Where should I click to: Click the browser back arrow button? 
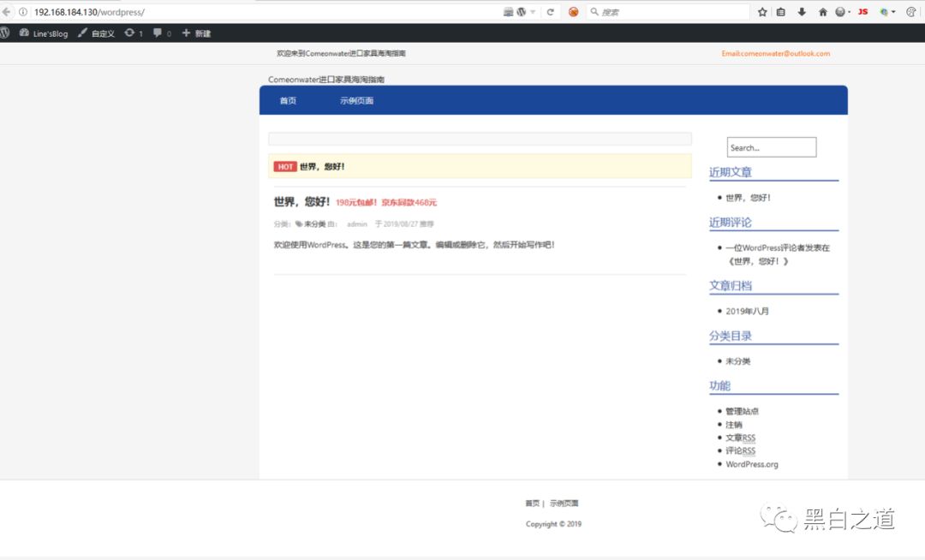click(x=7, y=12)
